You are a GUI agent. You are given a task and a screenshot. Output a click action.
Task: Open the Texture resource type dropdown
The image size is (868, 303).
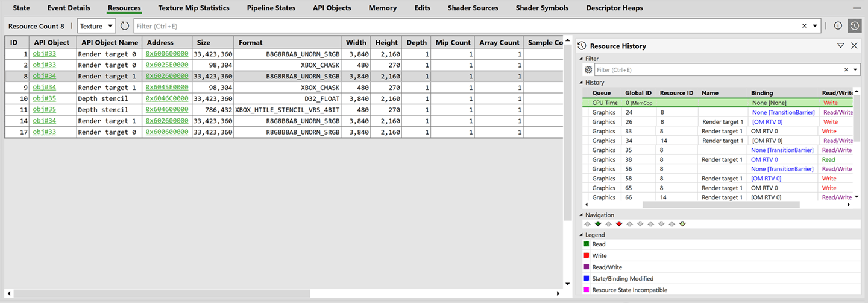96,26
